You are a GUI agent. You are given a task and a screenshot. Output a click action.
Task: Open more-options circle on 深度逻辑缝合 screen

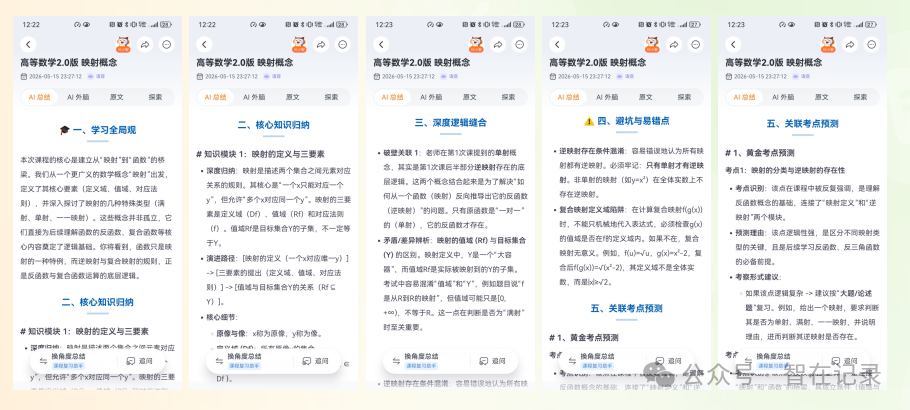click(519, 44)
